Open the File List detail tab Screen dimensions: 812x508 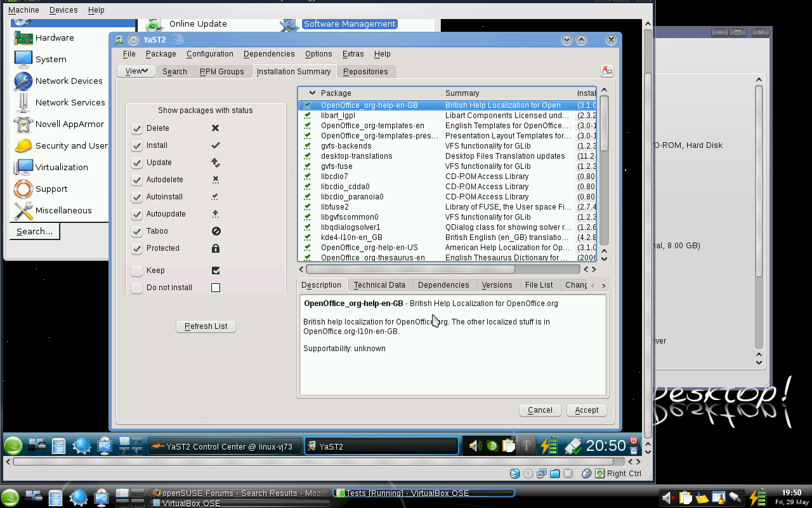point(539,285)
